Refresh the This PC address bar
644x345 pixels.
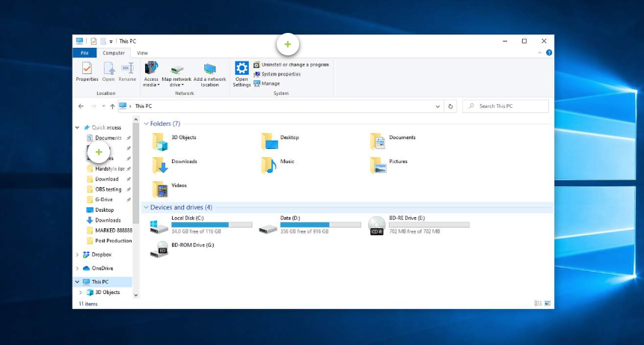pos(450,106)
